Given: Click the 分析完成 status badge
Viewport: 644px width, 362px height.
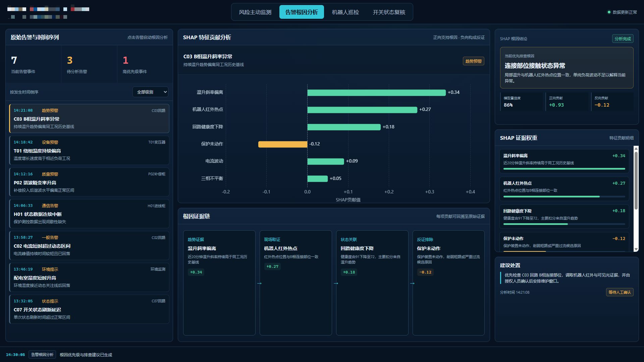Looking at the screenshot, I should tap(623, 39).
